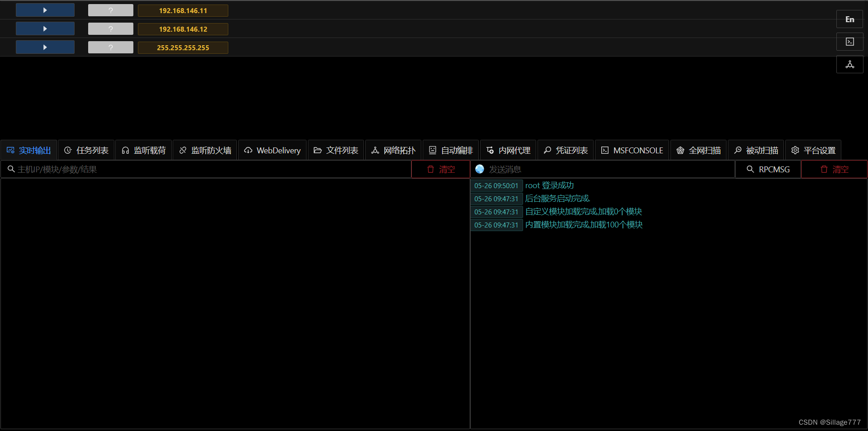Switch to the 实时输出 tab

tap(29, 150)
